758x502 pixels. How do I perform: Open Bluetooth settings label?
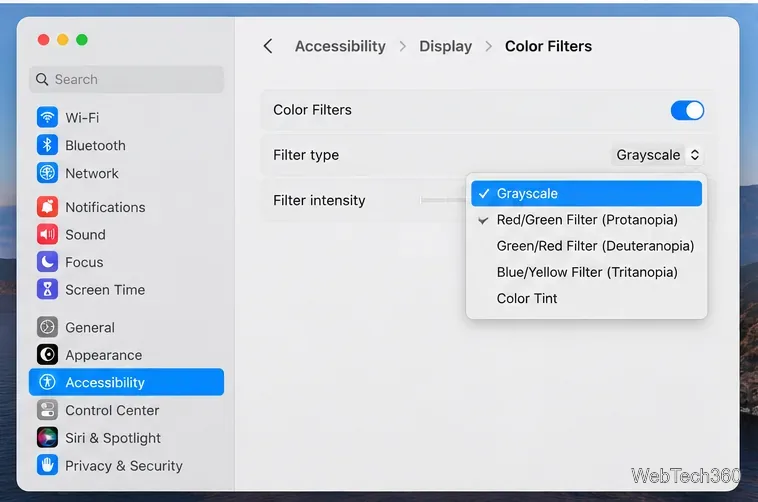click(95, 146)
